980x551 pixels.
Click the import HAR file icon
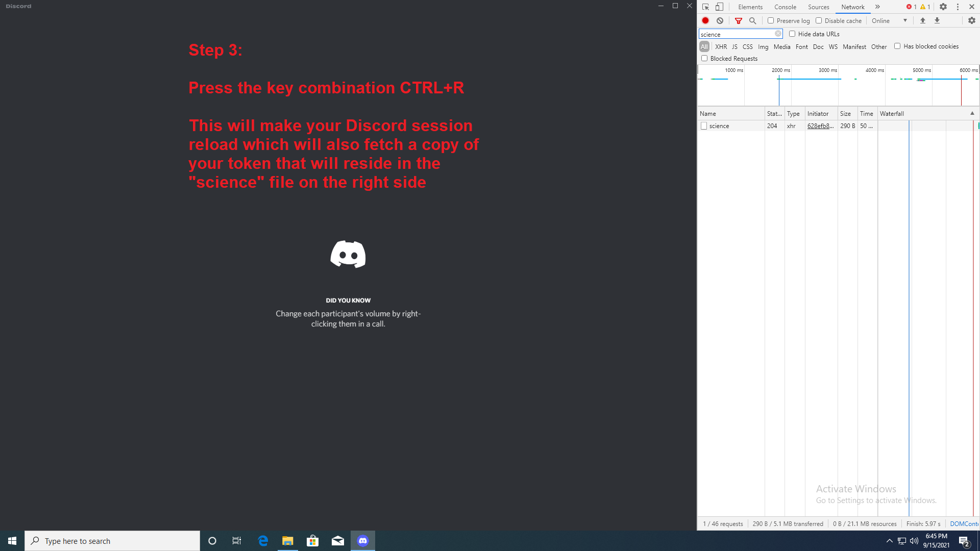(923, 20)
